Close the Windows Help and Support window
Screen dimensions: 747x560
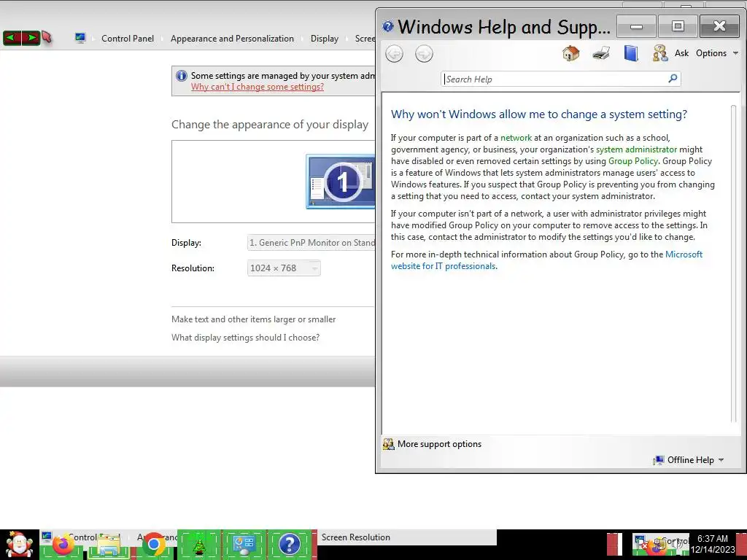pyautogui.click(x=719, y=26)
